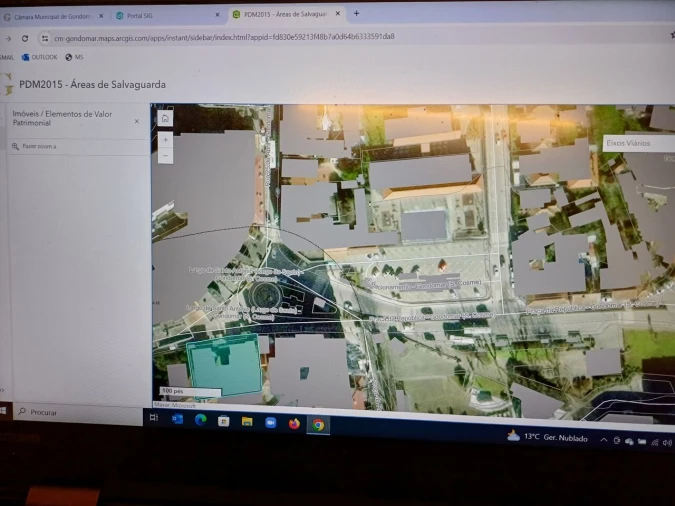Click the map Home default view button
The image size is (675, 506).
click(165, 118)
